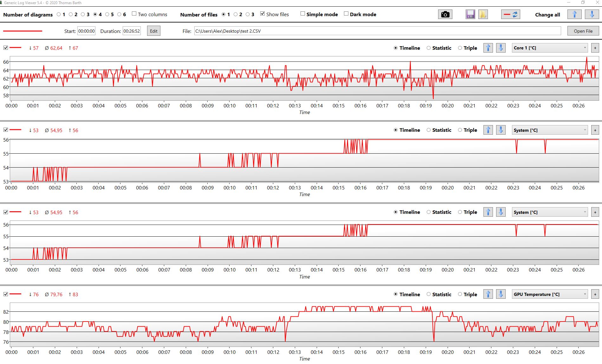
Task: Switch GPU Temperature diagram to Triple view
Action: (x=460, y=294)
